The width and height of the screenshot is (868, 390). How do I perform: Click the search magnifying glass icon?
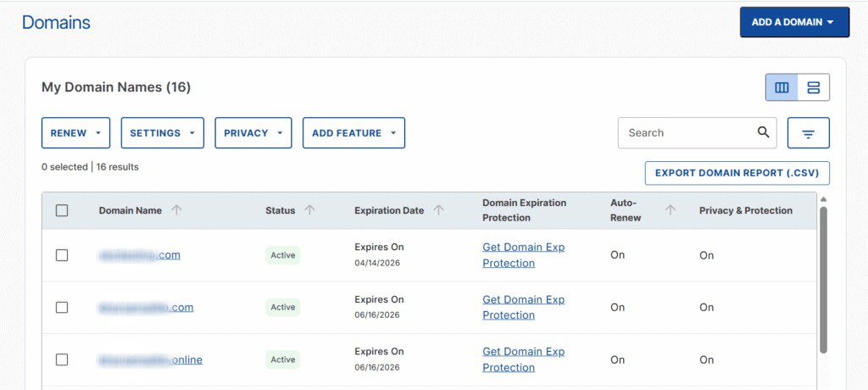pyautogui.click(x=763, y=132)
